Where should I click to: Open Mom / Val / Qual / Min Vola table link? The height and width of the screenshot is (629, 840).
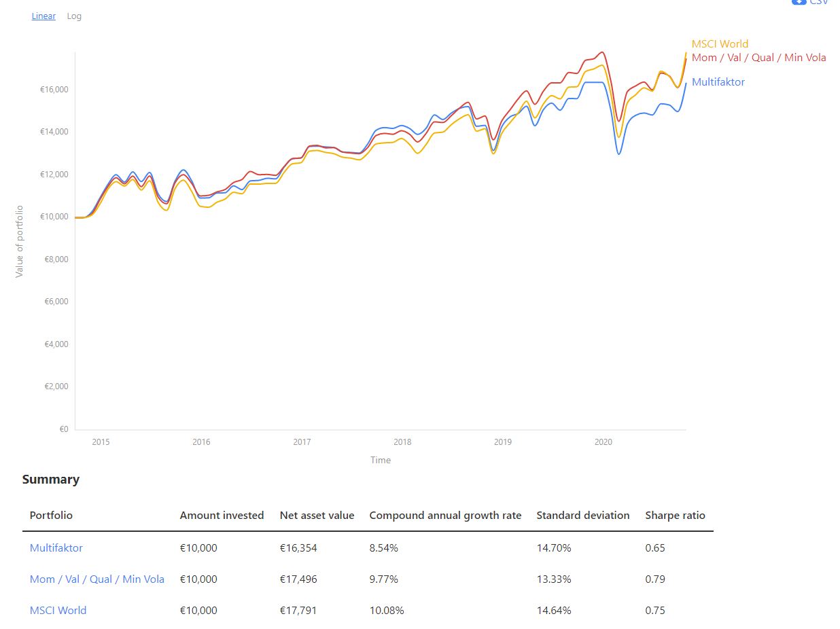[97, 579]
